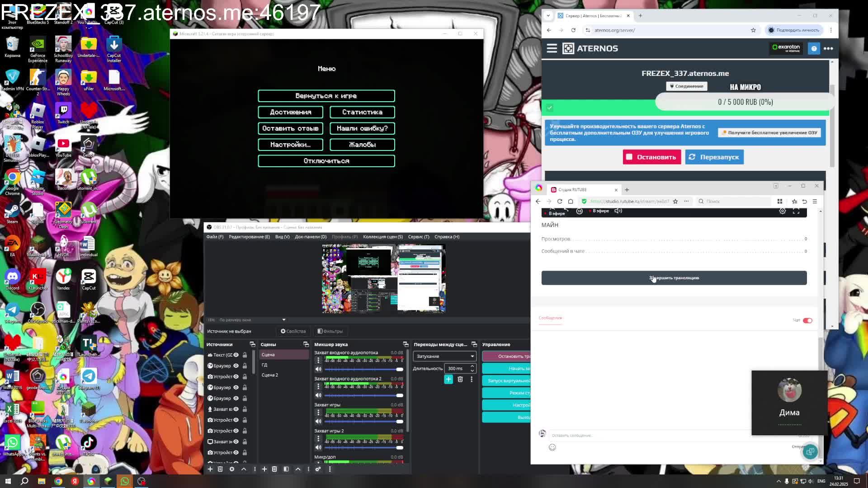This screenshot has width=868, height=488.
Task: Add a new source in Источники panel
Action: coord(210,469)
